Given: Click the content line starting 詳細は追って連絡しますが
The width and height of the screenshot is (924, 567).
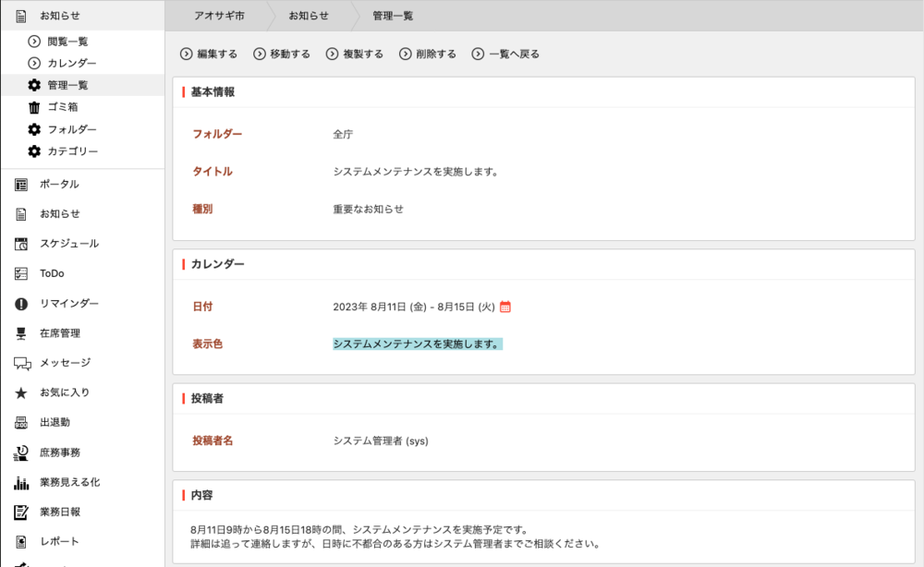Looking at the screenshot, I should point(395,544).
